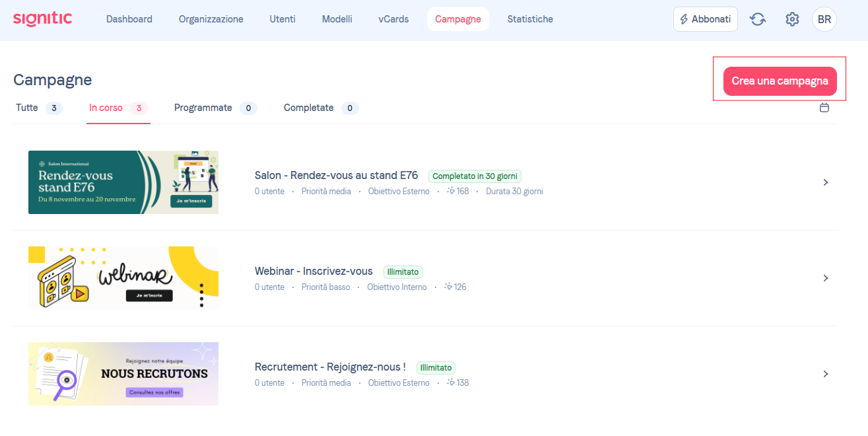Image resolution: width=868 pixels, height=436 pixels.
Task: Open settings via the gear icon
Action: [x=792, y=19]
